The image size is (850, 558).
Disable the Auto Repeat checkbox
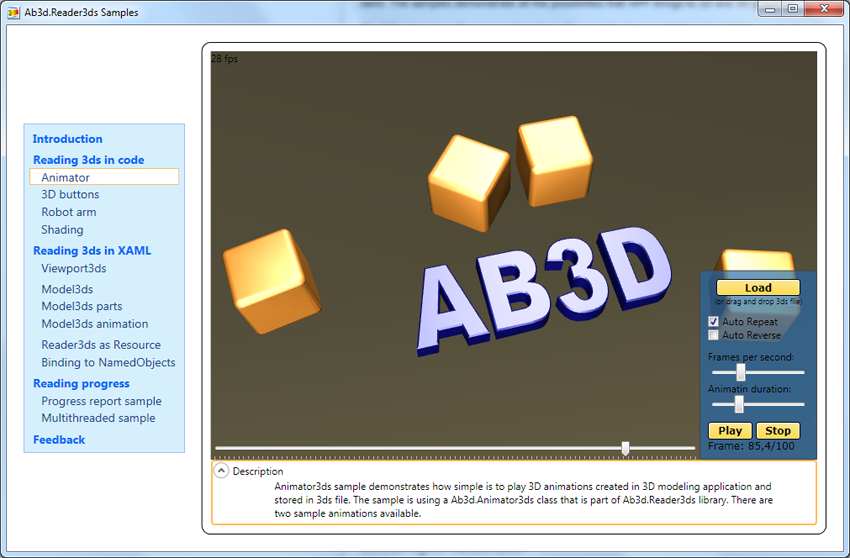tap(713, 322)
